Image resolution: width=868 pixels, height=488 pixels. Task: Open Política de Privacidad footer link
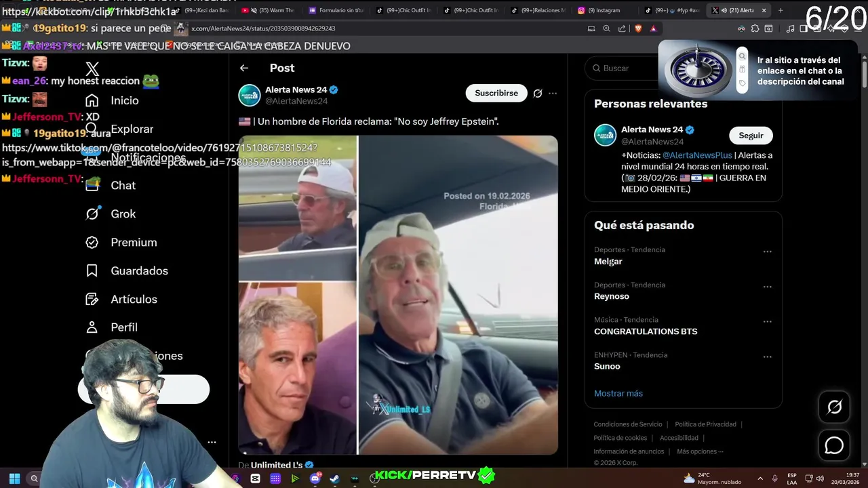(705, 424)
